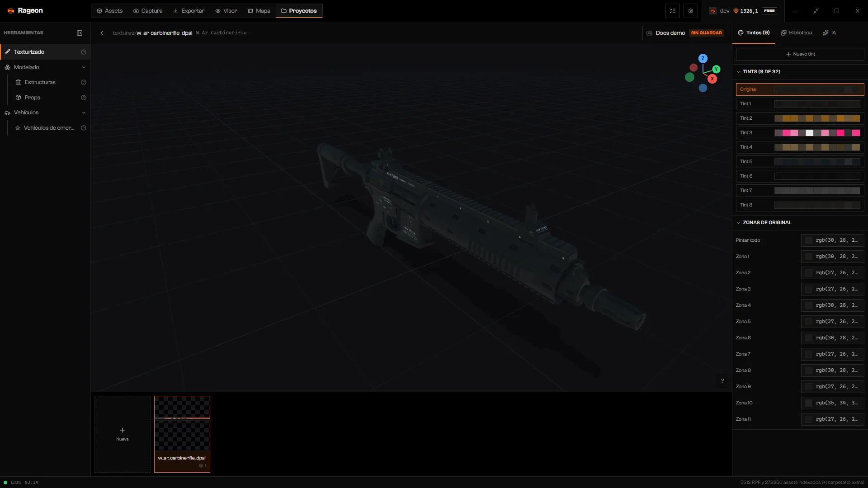Collapse the Herramientas sidebar panel icon
The image size is (868, 488).
tap(80, 33)
